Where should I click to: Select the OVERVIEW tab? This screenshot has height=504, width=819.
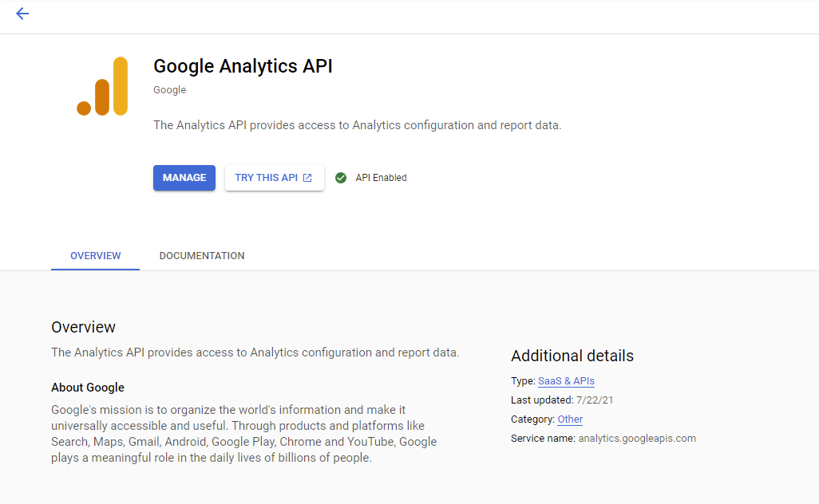click(95, 255)
